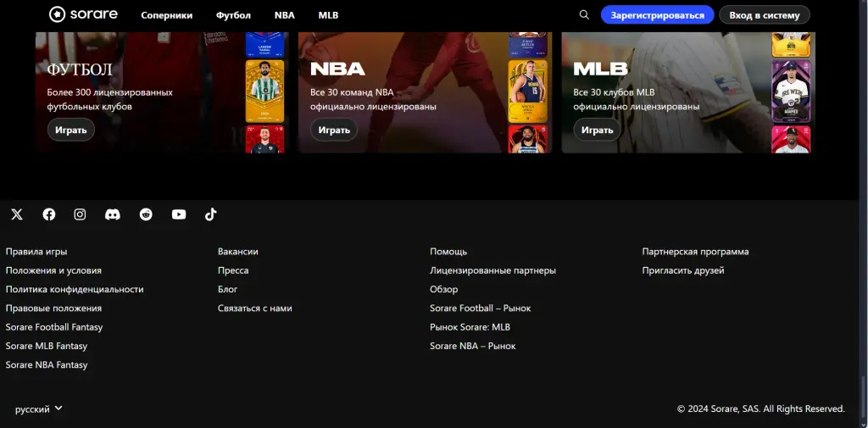The image size is (868, 428).
Task: Click the large MLB card heading
Action: click(x=601, y=69)
